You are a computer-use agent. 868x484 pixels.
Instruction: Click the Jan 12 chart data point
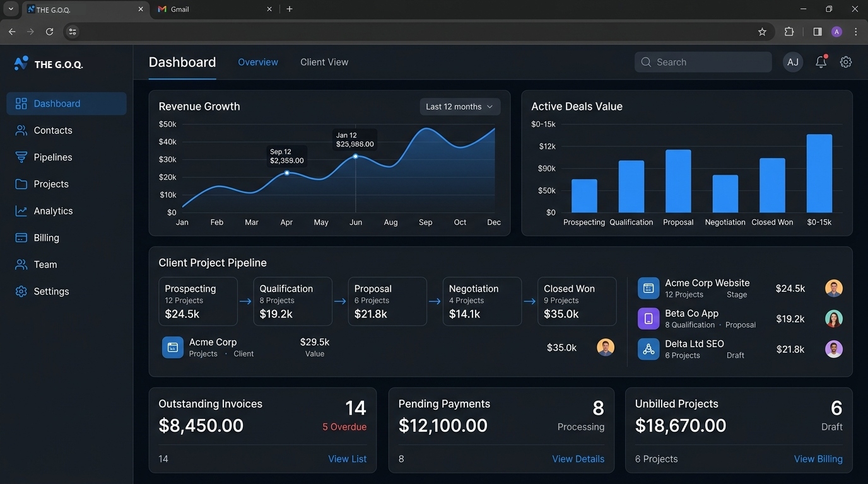(x=356, y=156)
